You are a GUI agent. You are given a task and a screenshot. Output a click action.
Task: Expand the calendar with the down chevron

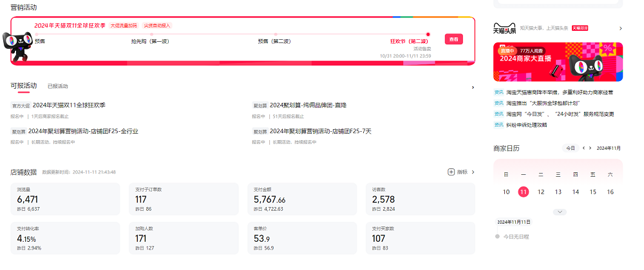click(560, 212)
